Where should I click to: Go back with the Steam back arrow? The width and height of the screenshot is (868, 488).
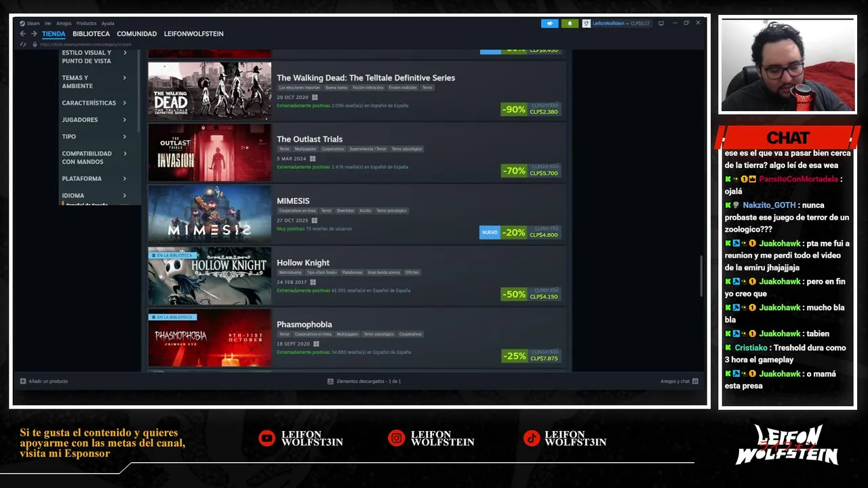pyautogui.click(x=22, y=34)
